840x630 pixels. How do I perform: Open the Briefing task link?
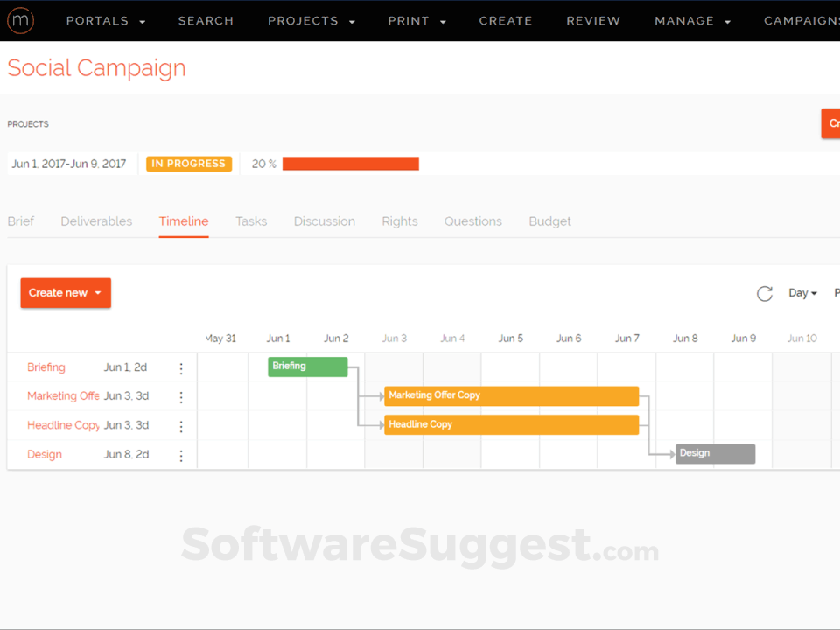[x=45, y=367]
